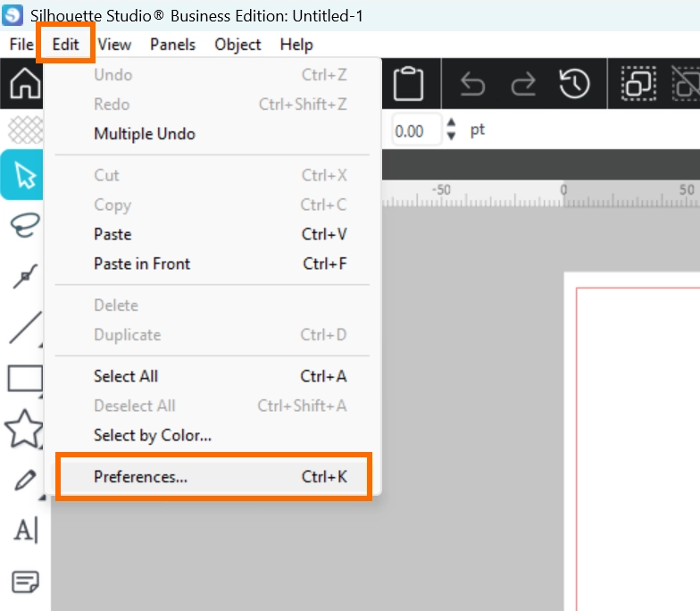Viewport: 700px width, 611px height.
Task: Choose the Lasso selection tool
Action: click(25, 224)
